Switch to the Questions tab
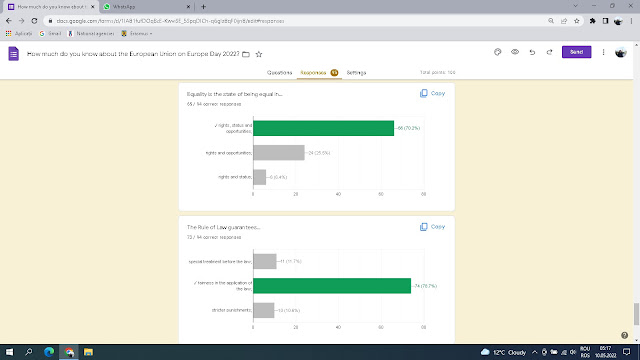Viewport: 640px width, 360px height. point(280,73)
